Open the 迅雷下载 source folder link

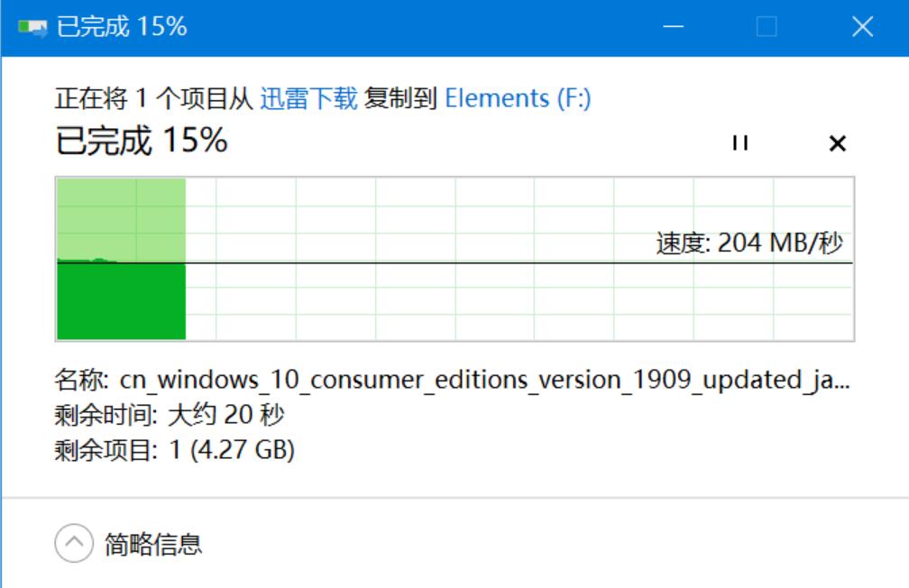[308, 98]
